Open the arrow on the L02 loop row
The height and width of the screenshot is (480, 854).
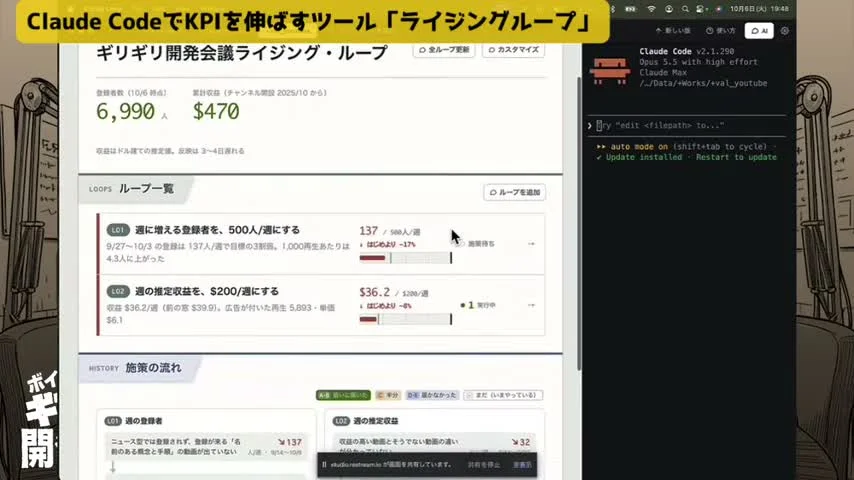pyautogui.click(x=531, y=305)
